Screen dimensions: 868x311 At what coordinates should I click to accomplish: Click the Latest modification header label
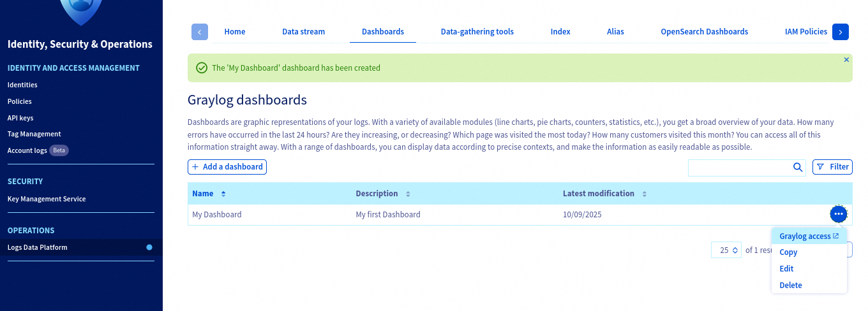(x=599, y=194)
